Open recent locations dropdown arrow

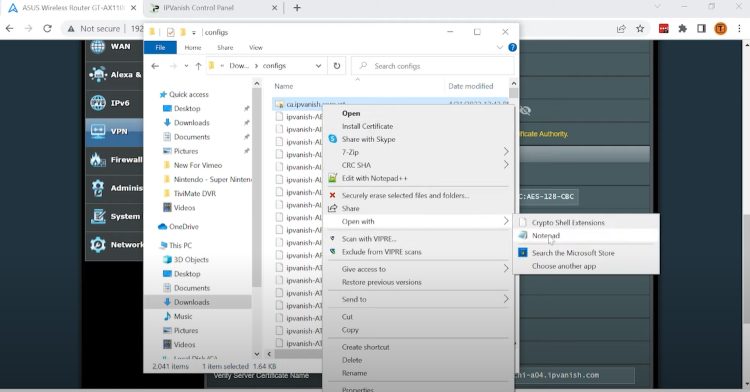tap(186, 66)
